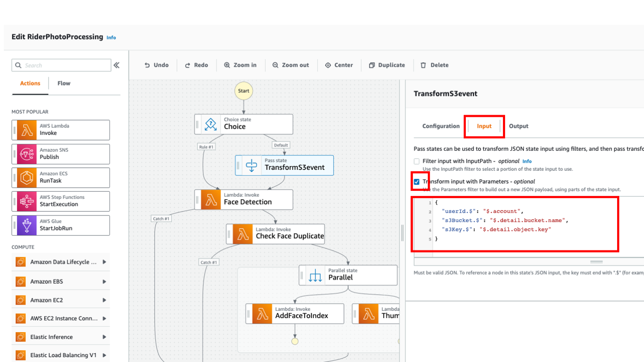Open the Output tab
This screenshot has width=644, height=362.
(519, 126)
